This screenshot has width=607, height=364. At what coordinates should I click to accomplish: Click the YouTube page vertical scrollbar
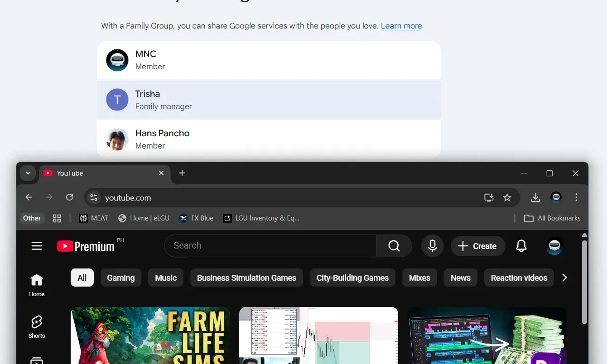click(x=584, y=282)
